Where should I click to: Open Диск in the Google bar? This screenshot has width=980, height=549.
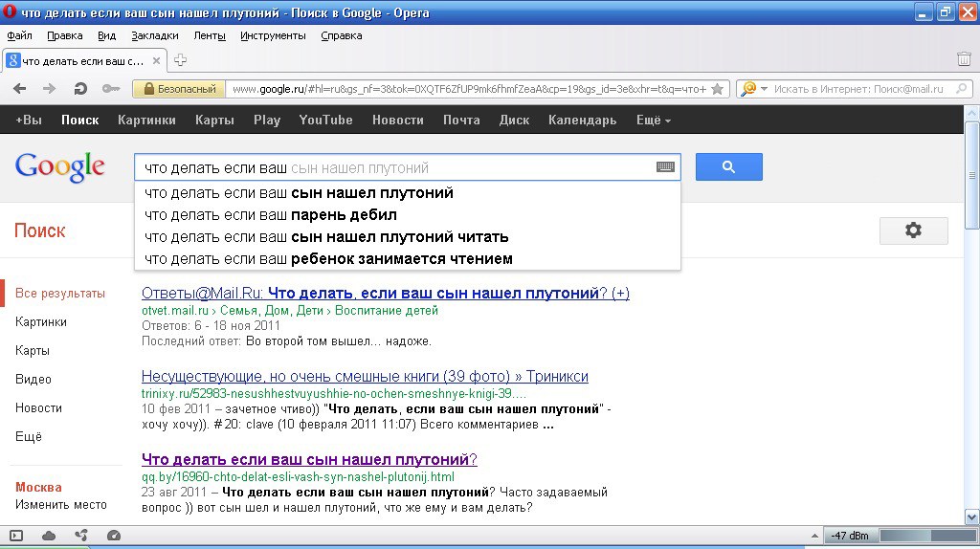pos(514,120)
